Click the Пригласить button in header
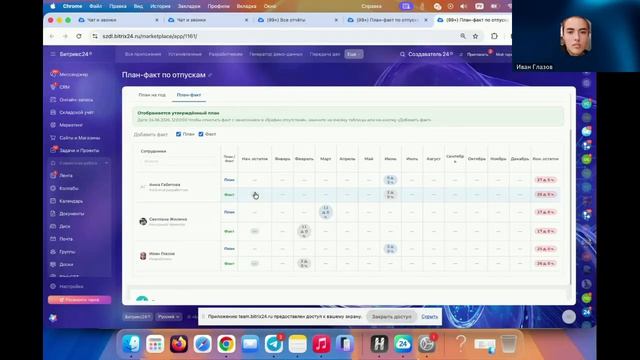The width and height of the screenshot is (640, 360). (x=477, y=54)
